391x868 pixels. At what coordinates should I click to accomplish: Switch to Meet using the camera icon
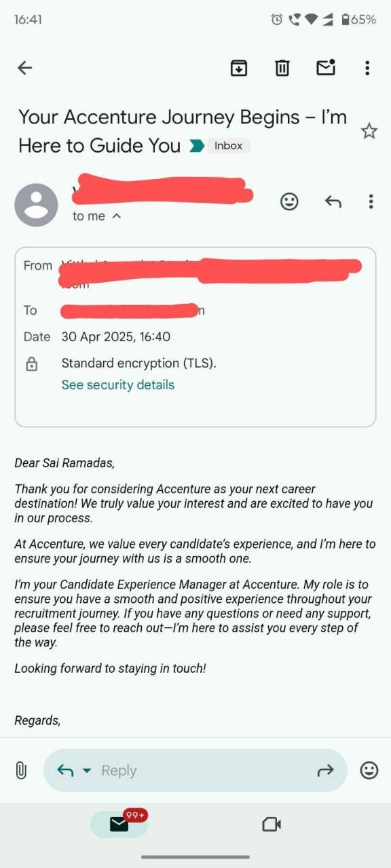272,824
